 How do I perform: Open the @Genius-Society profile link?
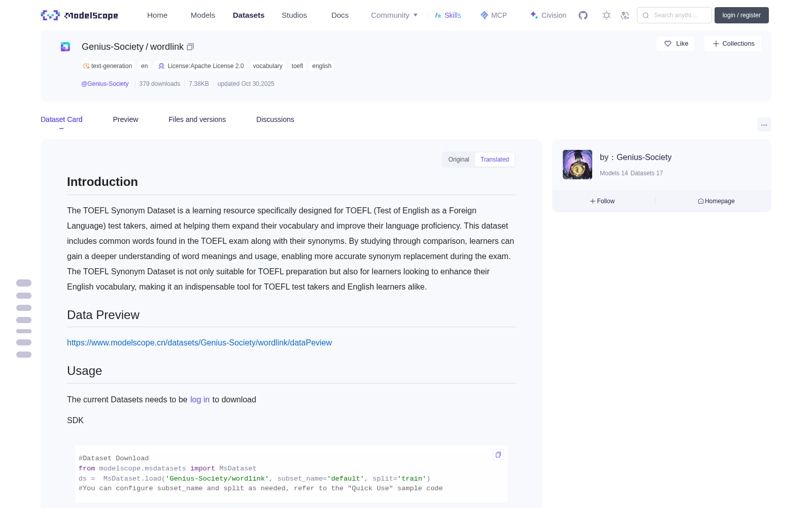pos(105,84)
